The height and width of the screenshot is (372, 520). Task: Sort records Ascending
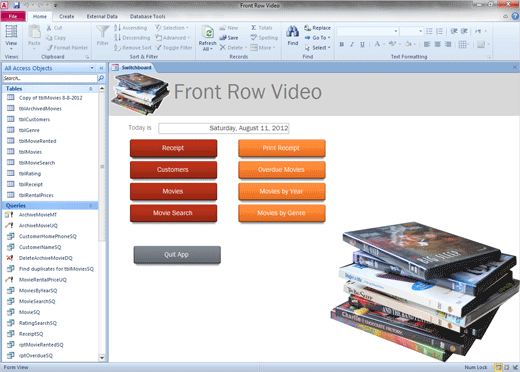pos(130,28)
